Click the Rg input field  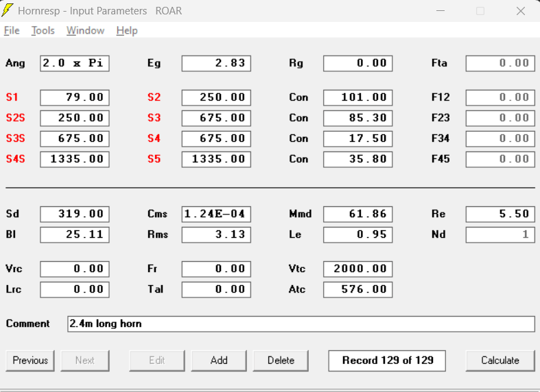[357, 64]
